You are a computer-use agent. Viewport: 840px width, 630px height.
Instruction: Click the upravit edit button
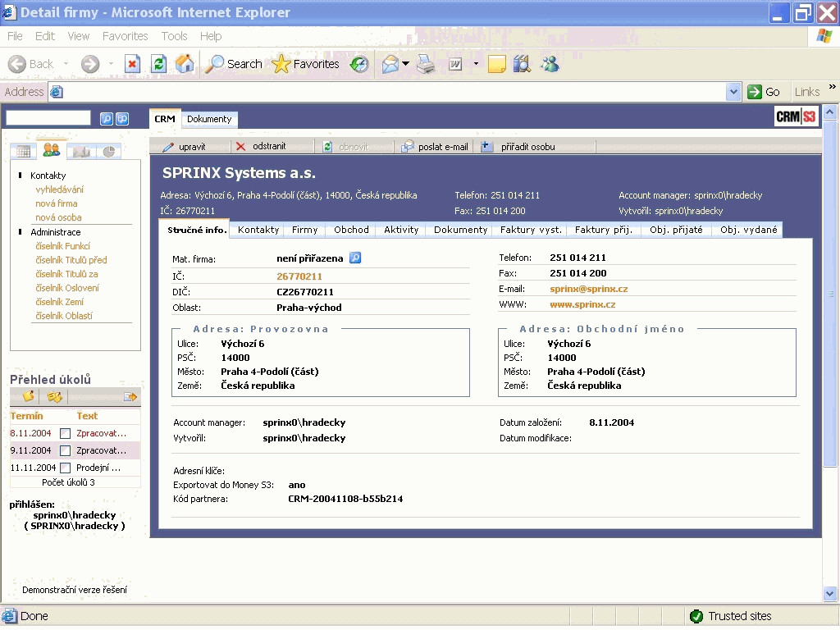click(x=185, y=147)
